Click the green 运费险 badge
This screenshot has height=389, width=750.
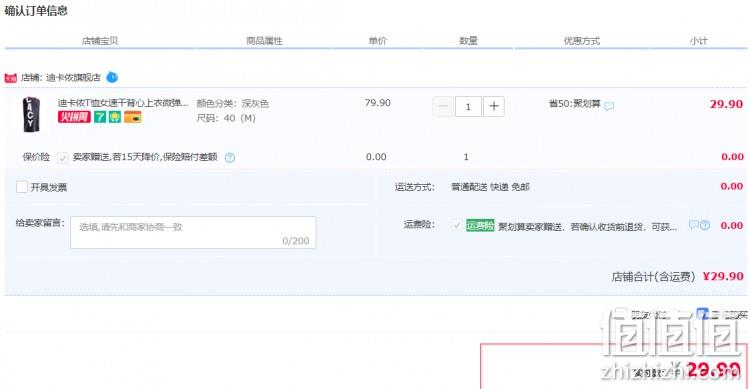click(480, 225)
